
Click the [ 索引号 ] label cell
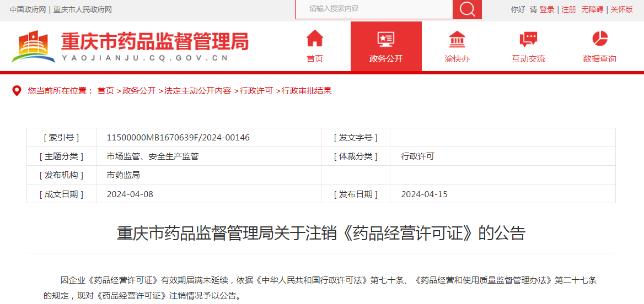point(61,138)
